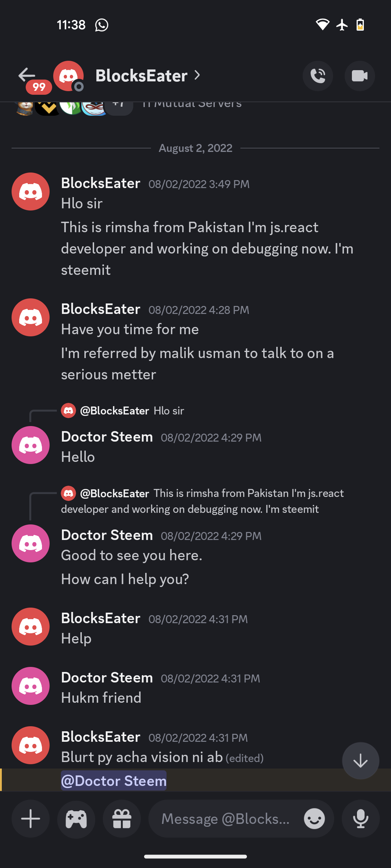The image size is (391, 868).
Task: Tap Doctor Steem avatar beside "Hello"
Action: (30, 445)
